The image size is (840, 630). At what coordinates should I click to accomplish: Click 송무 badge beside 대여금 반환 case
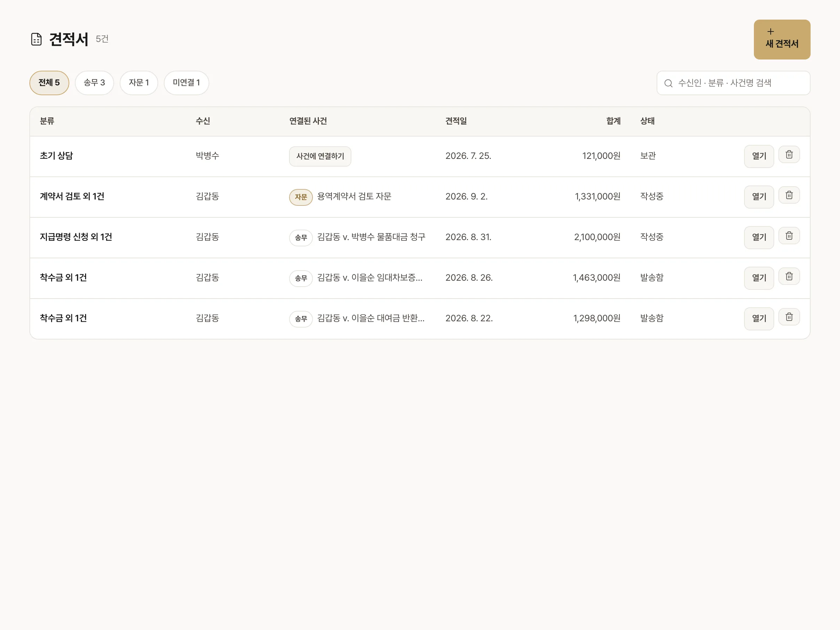pos(301,319)
